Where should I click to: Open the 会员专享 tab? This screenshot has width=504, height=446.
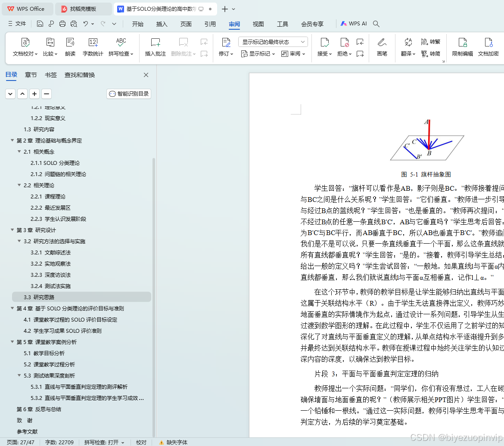click(312, 24)
